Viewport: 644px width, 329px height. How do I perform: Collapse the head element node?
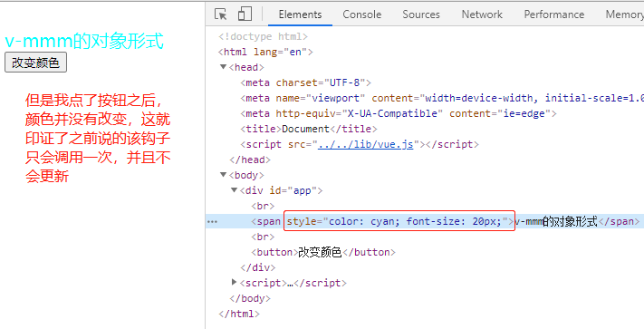point(224,67)
